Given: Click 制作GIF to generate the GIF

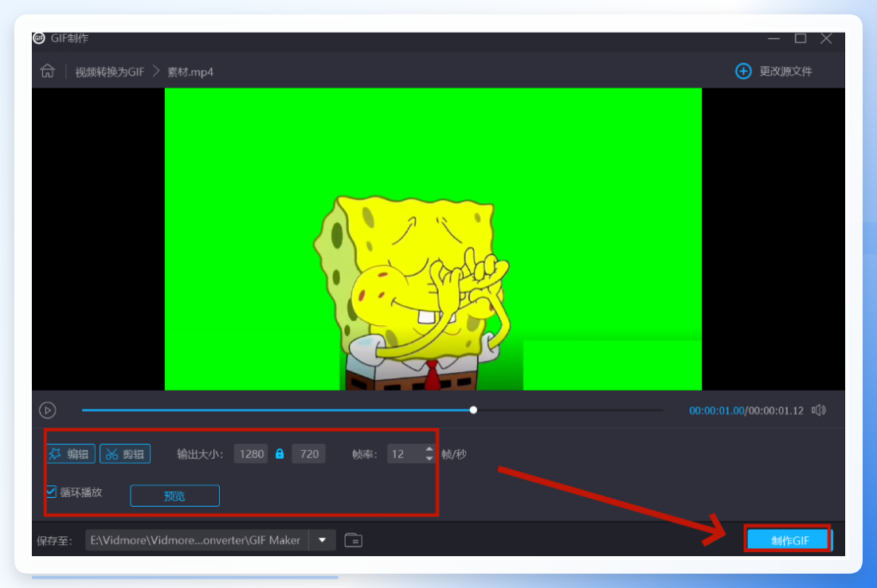Looking at the screenshot, I should coord(789,540).
